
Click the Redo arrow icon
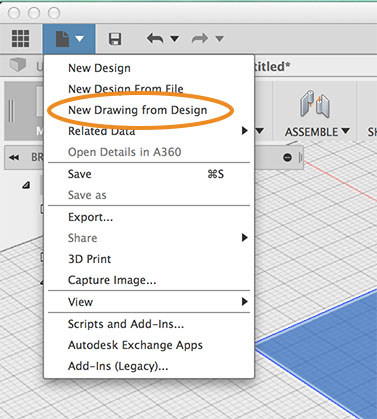200,39
